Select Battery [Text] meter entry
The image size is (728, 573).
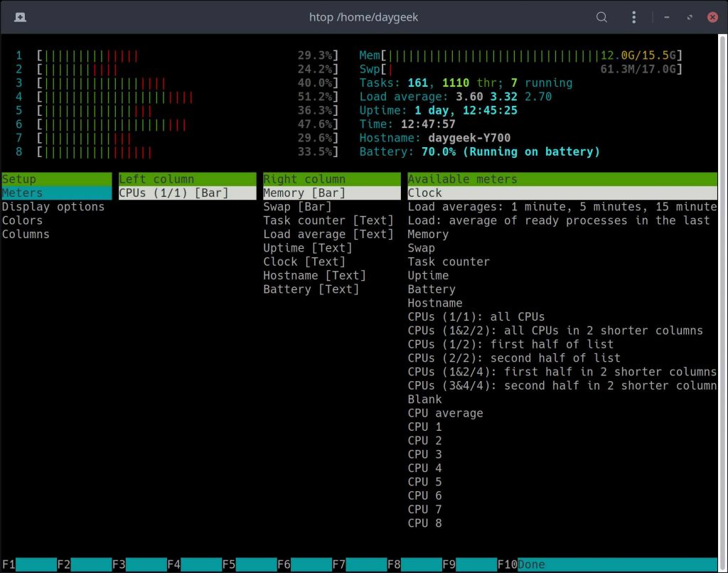click(311, 289)
